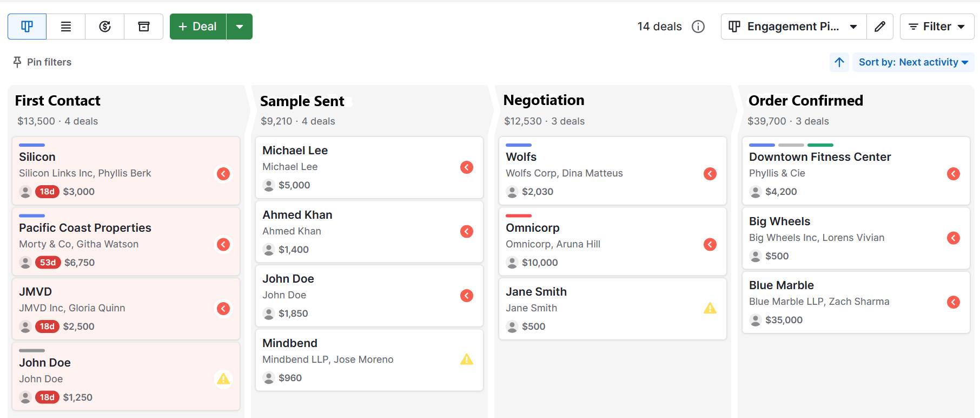
Task: Click "Morty & Co, Githa Watson" text
Action: point(79,244)
